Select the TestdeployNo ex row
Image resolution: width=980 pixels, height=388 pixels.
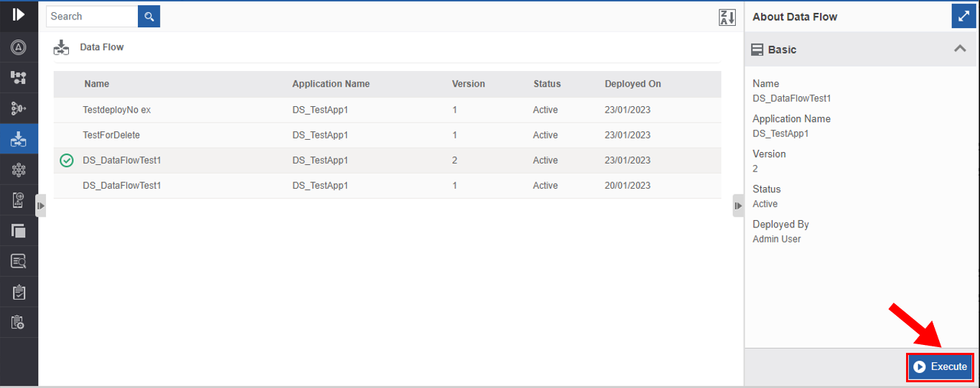tap(388, 110)
